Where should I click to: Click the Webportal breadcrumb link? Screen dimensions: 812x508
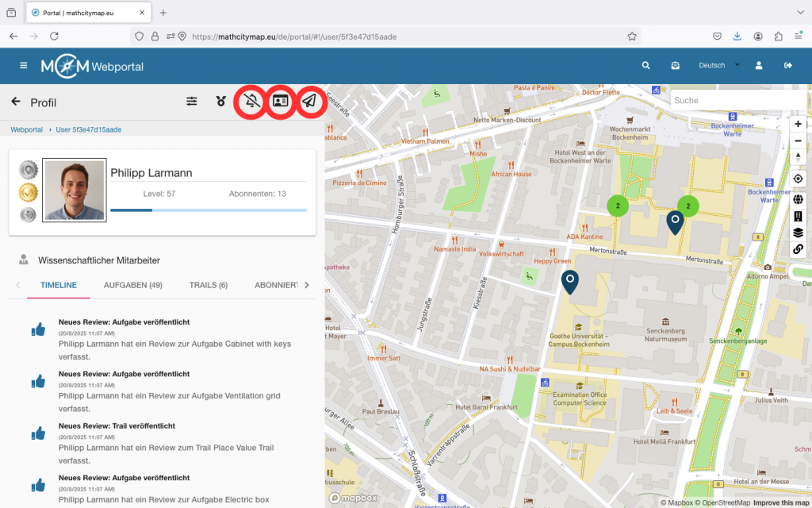point(26,129)
